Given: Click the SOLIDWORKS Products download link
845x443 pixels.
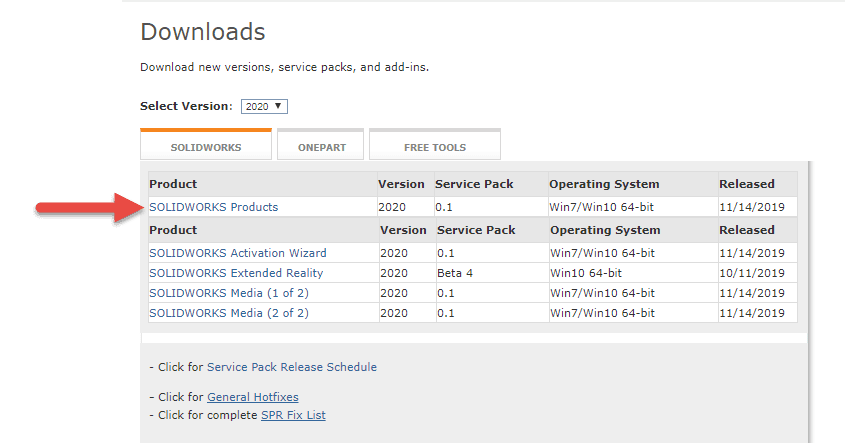Looking at the screenshot, I should (213, 207).
